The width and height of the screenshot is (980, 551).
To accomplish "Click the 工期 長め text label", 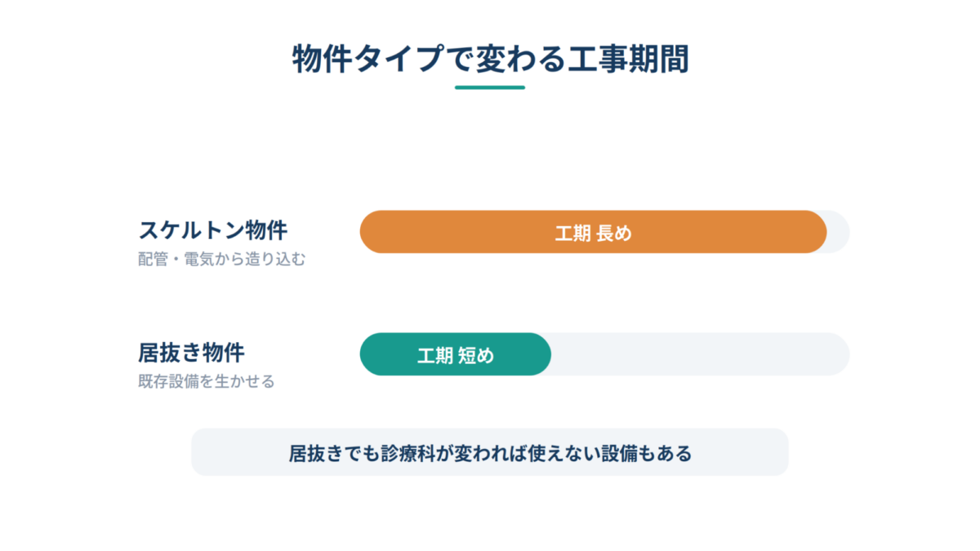I will pyautogui.click(x=594, y=233).
